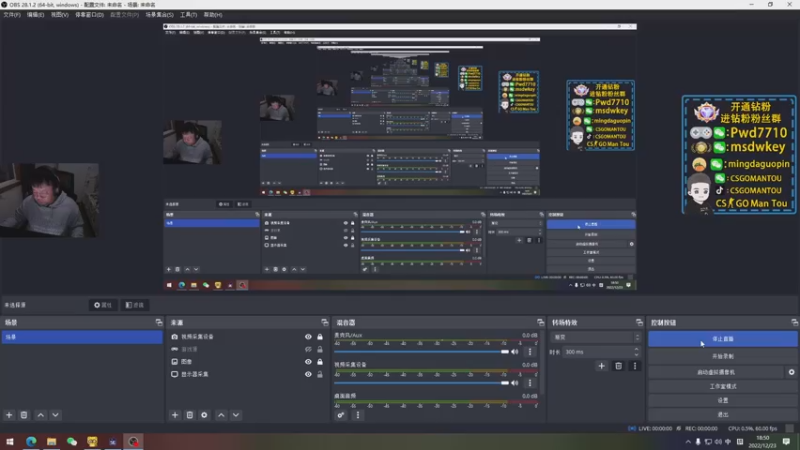Select the highlighted scene in Scenes list
The height and width of the screenshot is (450, 800).
(x=82, y=337)
